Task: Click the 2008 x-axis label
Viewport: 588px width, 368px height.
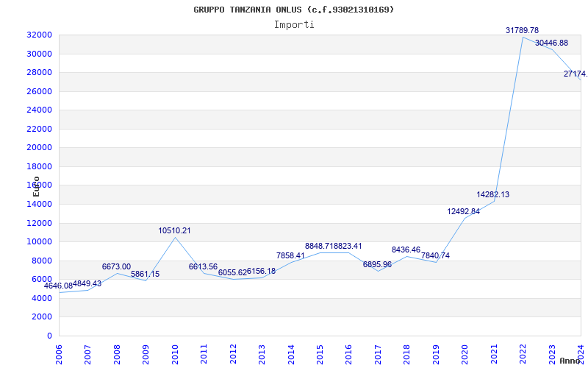Action: (117, 354)
